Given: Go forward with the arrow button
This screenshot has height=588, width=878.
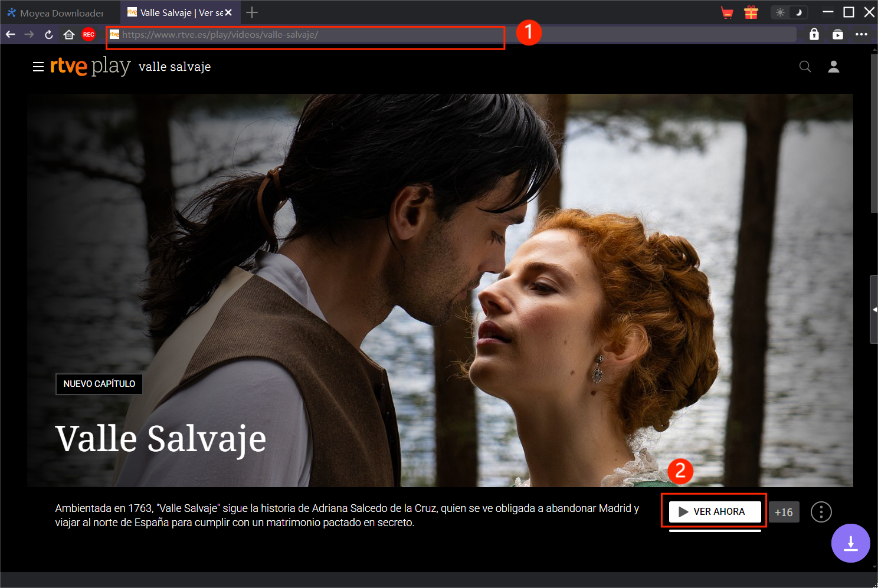Looking at the screenshot, I should 29,34.
